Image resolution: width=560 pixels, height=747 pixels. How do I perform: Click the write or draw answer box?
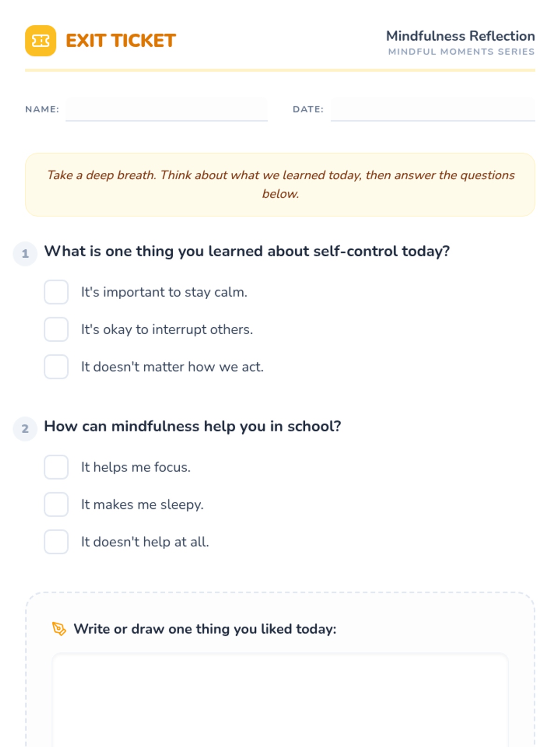click(280, 700)
